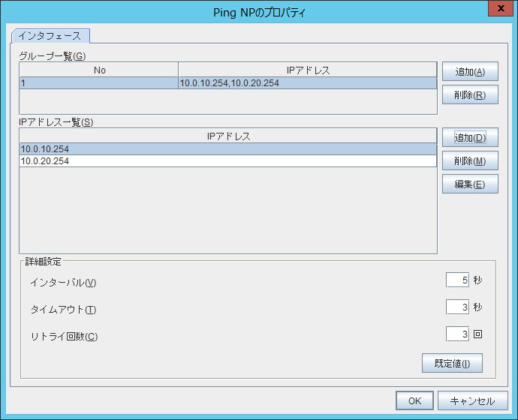Image resolution: width=518 pixels, height=420 pixels.
Task: Select the No cell of group 1
Action: click(x=99, y=83)
